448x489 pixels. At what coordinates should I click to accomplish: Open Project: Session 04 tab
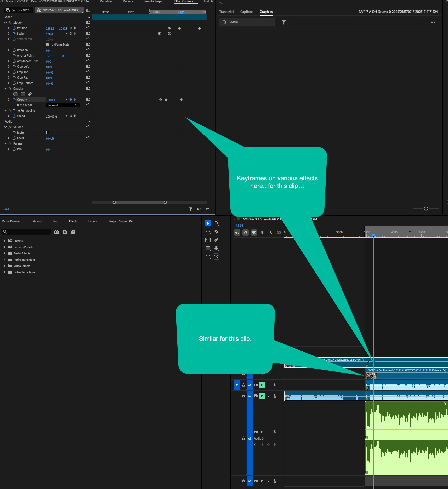point(120,221)
